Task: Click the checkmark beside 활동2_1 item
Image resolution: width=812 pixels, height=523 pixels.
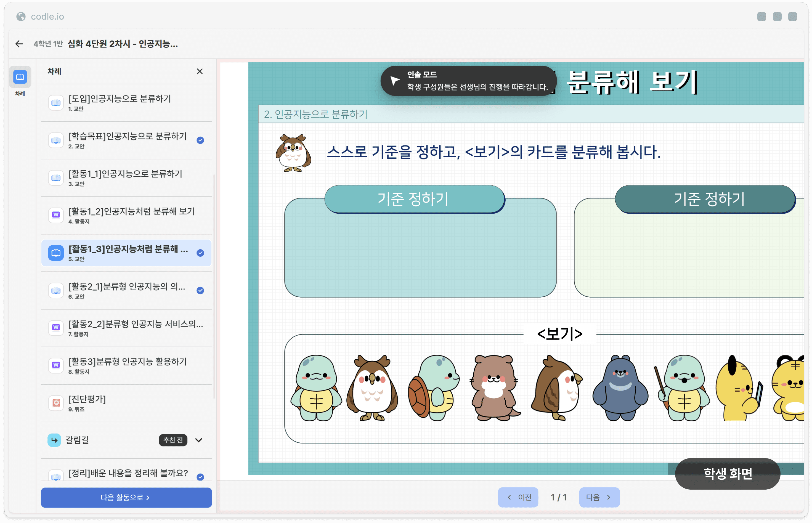Action: coord(200,290)
